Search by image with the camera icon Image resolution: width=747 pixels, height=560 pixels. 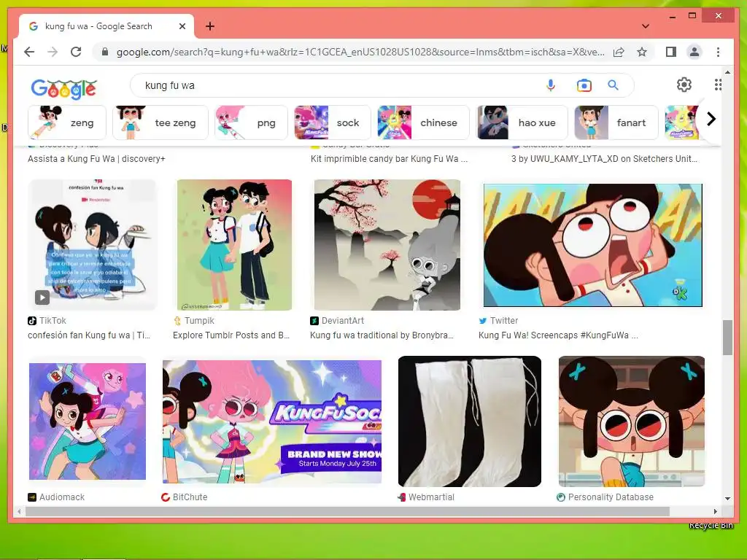coord(584,85)
